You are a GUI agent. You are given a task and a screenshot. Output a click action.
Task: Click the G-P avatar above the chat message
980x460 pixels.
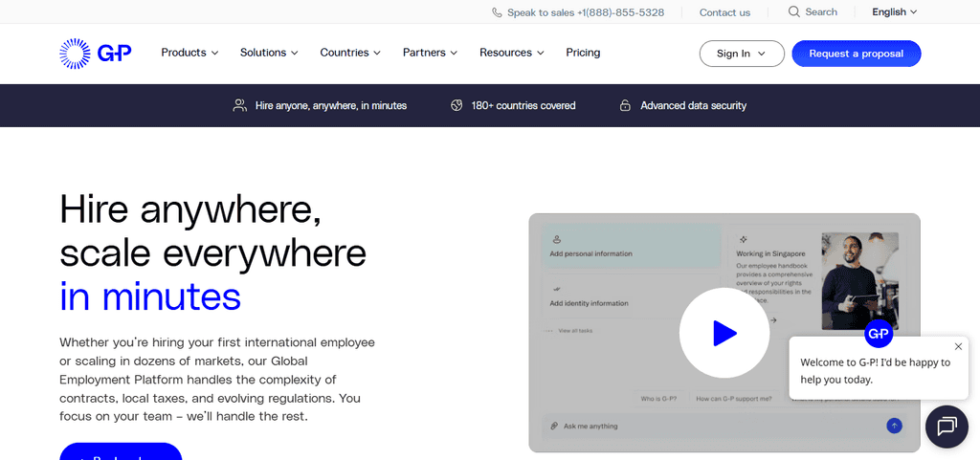point(879,333)
